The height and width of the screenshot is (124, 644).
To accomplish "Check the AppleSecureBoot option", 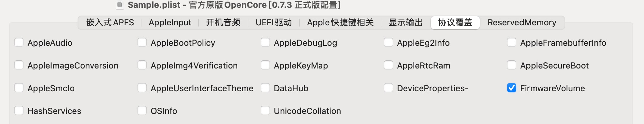I will [x=512, y=65].
